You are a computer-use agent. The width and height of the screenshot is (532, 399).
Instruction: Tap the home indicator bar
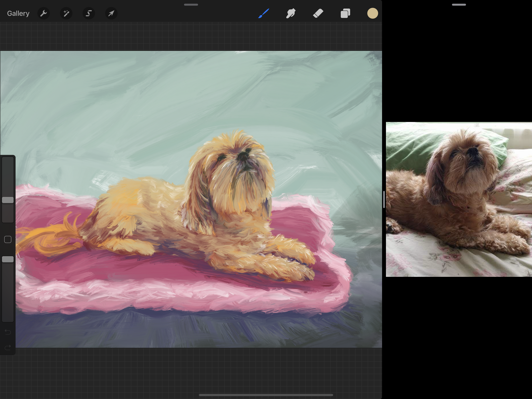(266, 395)
